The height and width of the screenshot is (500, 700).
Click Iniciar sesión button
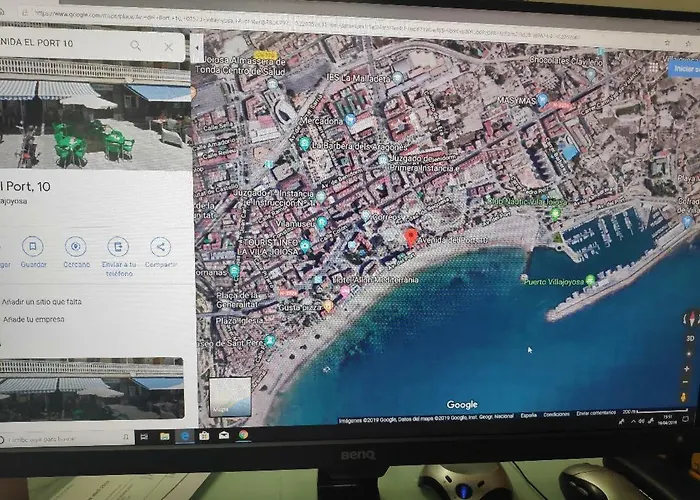click(x=684, y=68)
